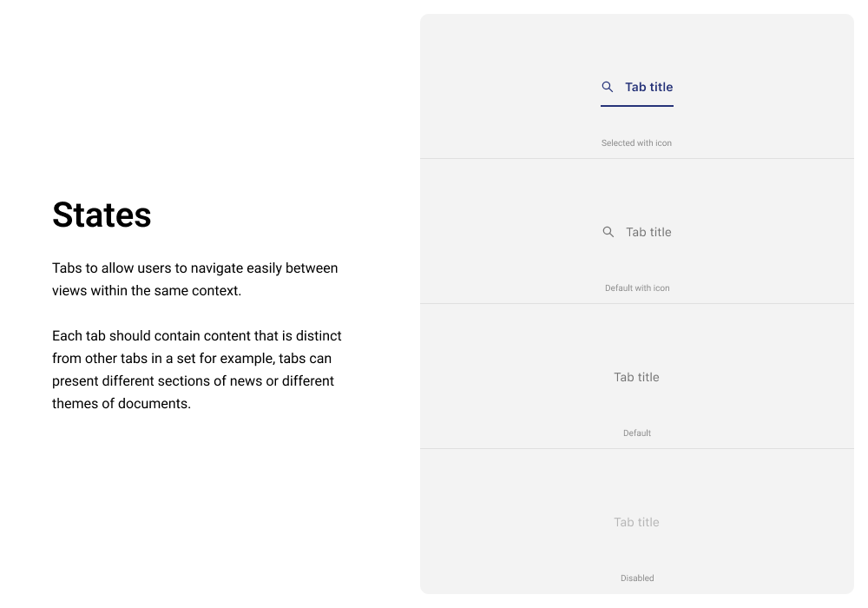Click the line "views within the same context."
Image resolution: width=868 pixels, height=608 pixels.
[146, 291]
